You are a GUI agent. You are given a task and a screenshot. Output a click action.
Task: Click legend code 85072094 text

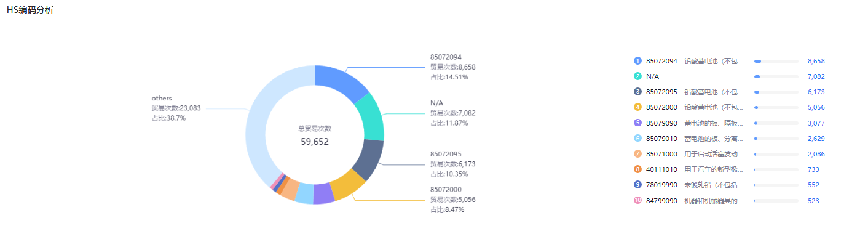pos(661,61)
